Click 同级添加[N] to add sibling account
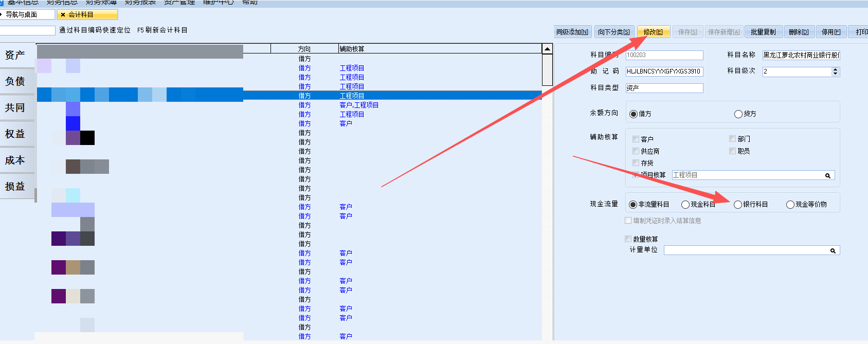 click(x=572, y=32)
